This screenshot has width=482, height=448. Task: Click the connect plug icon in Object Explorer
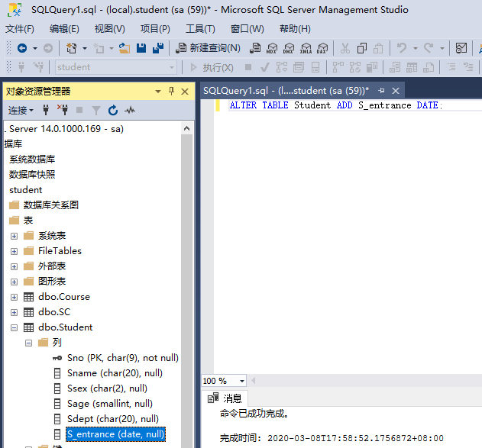pyautogui.click(x=46, y=110)
